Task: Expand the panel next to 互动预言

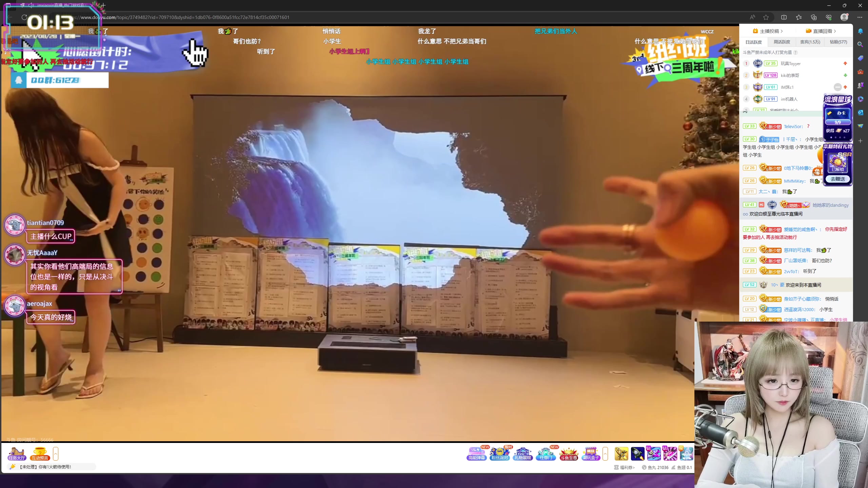Action: 56,453
